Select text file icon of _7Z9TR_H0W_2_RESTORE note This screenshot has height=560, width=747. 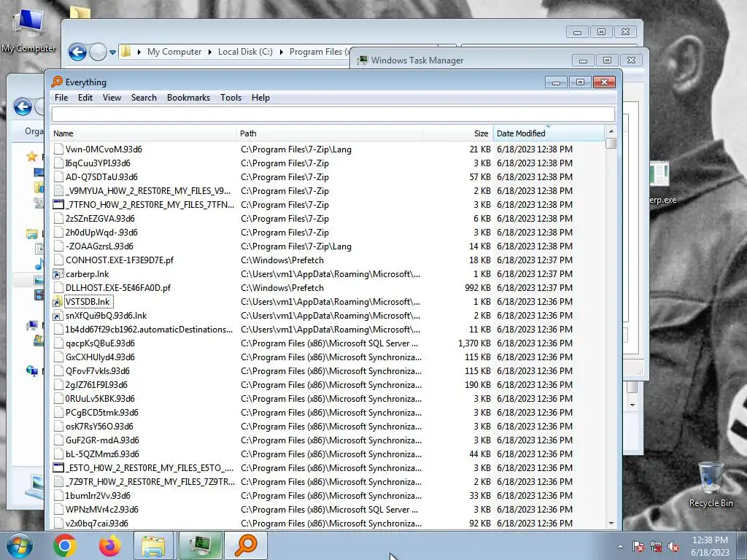pos(58,481)
